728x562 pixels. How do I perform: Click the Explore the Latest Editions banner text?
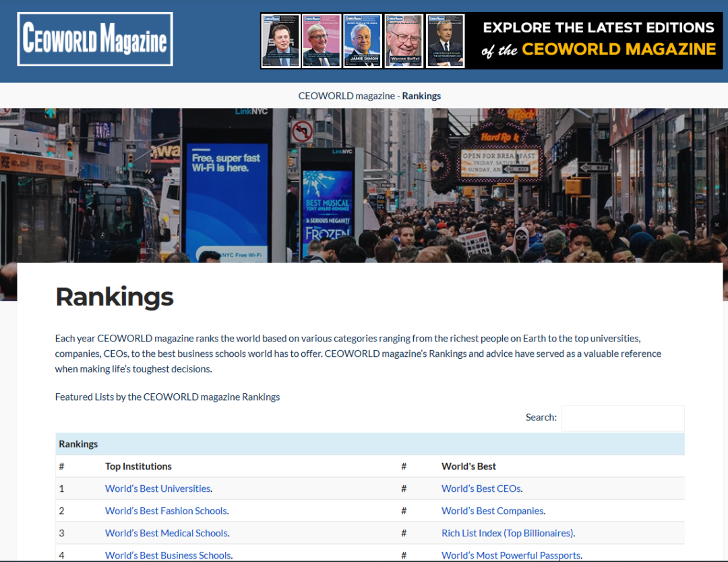point(598,38)
